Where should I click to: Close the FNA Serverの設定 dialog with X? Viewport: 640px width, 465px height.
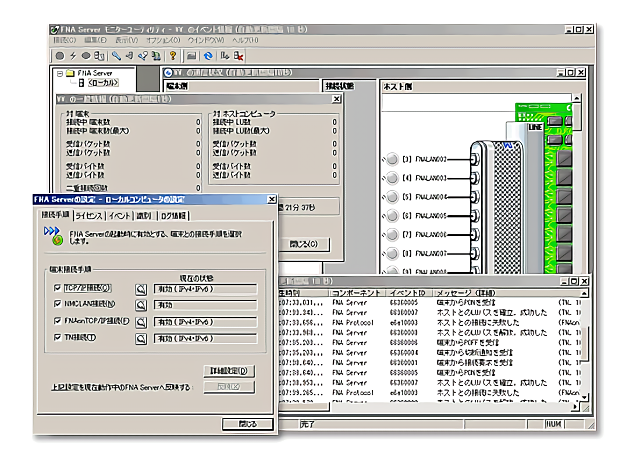point(271,199)
